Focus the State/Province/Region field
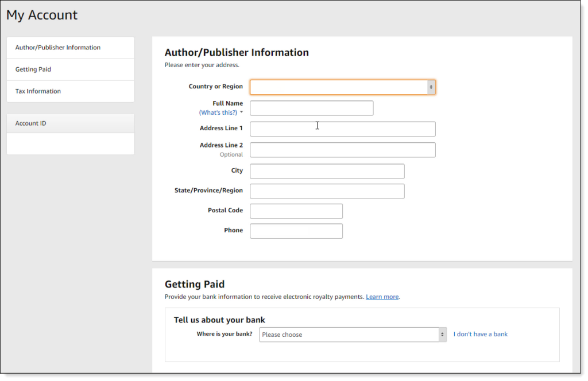The image size is (588, 381). click(327, 191)
